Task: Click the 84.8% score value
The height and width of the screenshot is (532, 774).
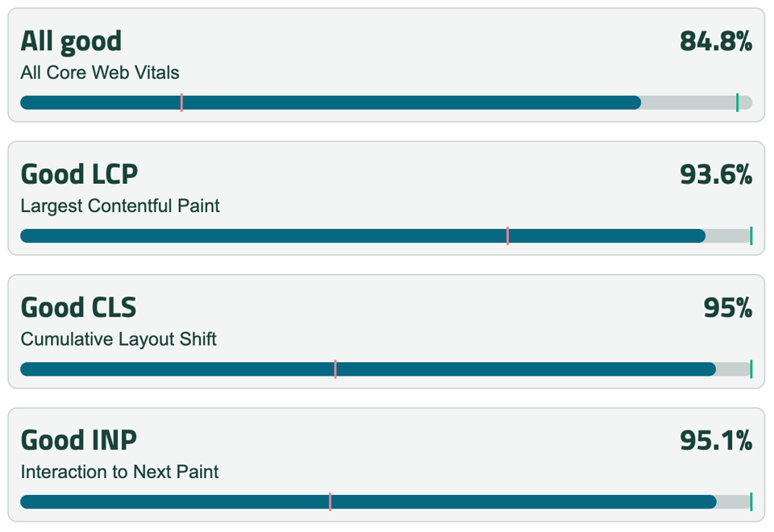Action: coord(716,41)
